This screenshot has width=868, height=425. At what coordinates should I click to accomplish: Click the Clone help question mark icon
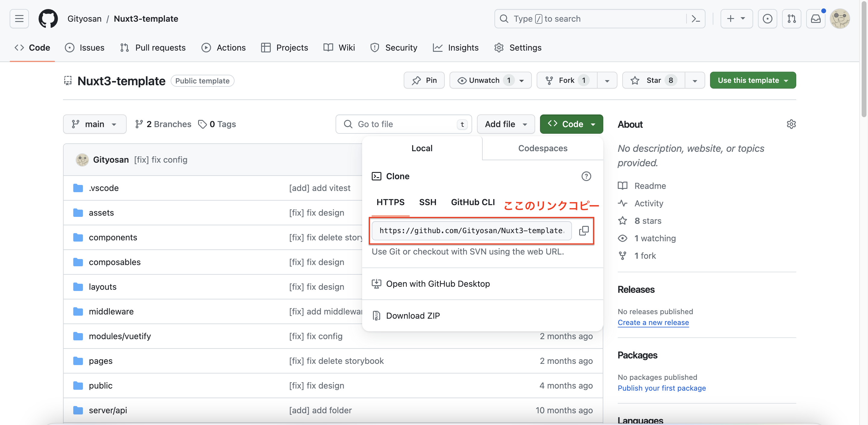tap(586, 176)
